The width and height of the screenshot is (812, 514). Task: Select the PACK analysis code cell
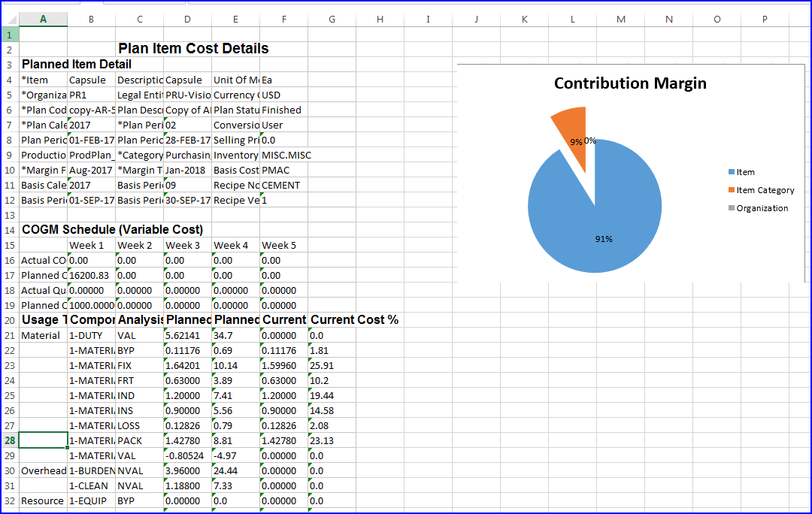click(x=139, y=440)
